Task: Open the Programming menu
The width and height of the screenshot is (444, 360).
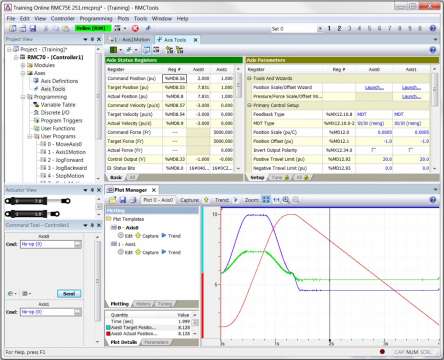Action: coord(96,19)
